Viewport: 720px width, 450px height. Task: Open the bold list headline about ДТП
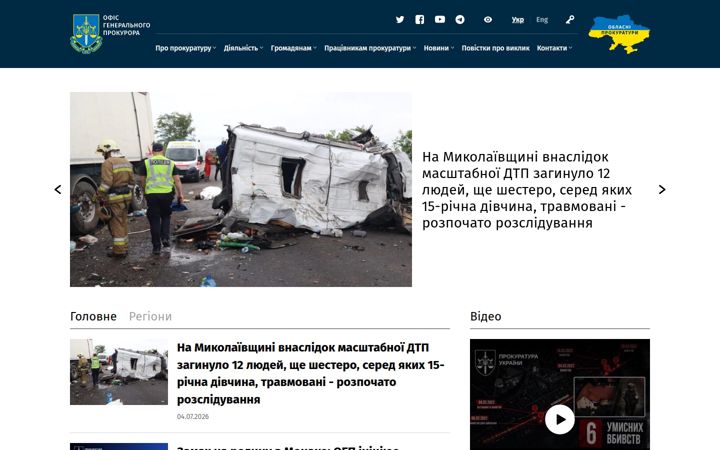pos(310,373)
